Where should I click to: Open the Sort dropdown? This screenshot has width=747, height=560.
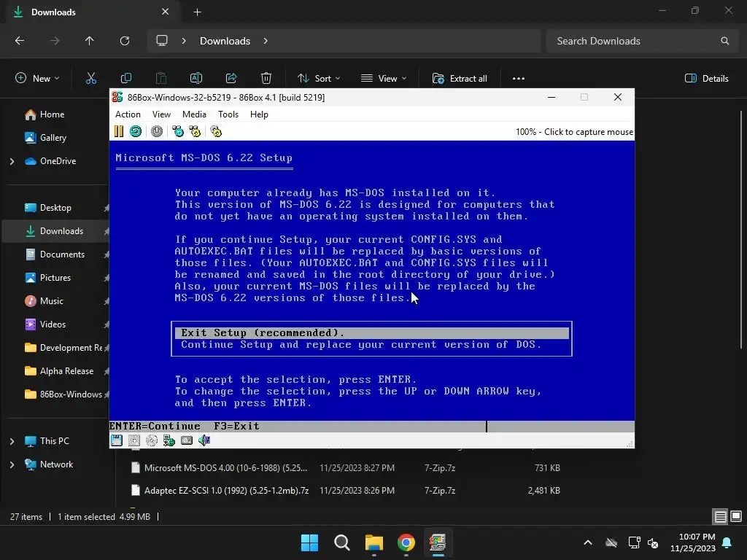[x=319, y=79]
